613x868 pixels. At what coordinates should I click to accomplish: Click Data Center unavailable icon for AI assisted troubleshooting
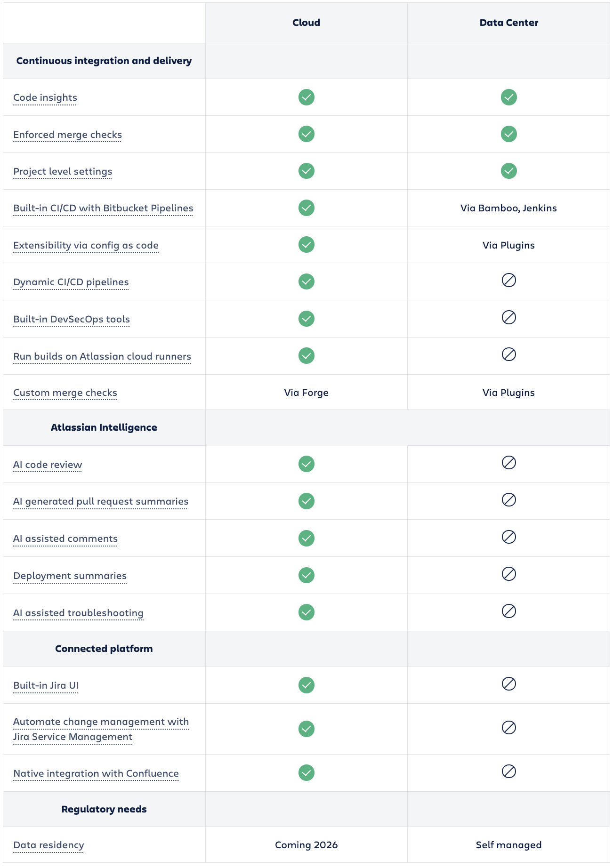[x=508, y=611]
